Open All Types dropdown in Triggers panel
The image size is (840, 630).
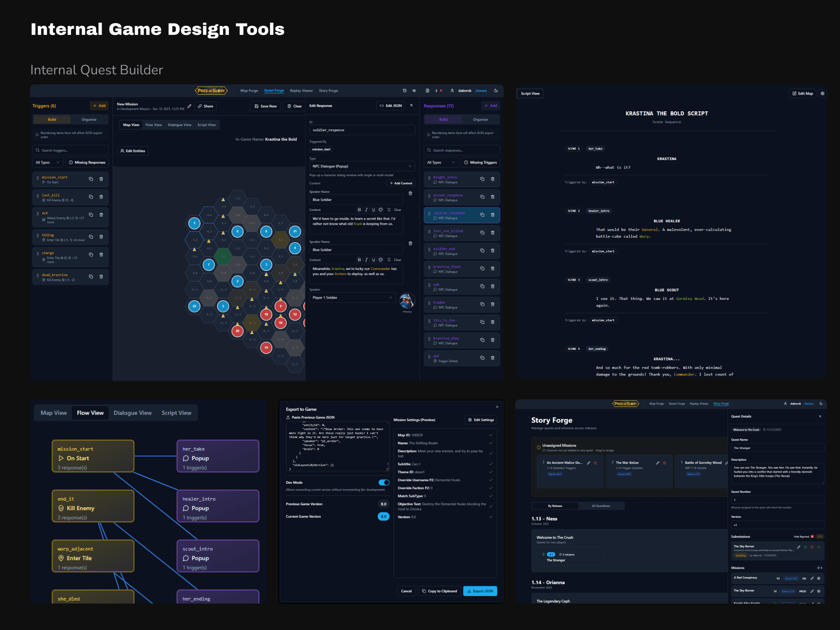(47, 163)
